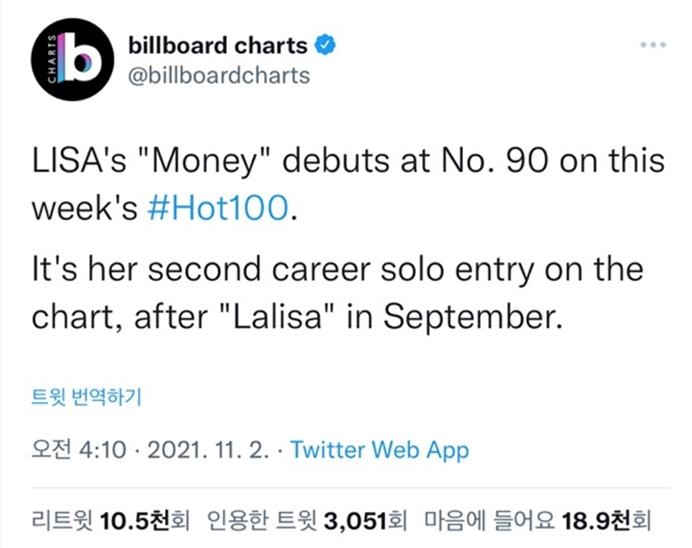Click the 10.5천 retweet count number
This screenshot has height=548, width=692.
click(128, 520)
